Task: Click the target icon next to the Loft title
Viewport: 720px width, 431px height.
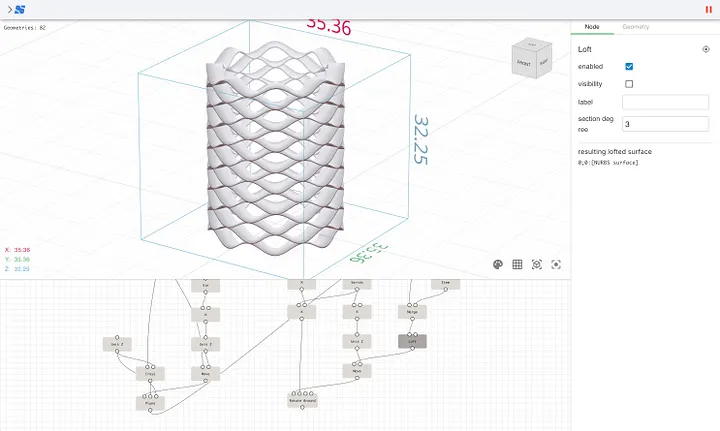Action: (706, 49)
